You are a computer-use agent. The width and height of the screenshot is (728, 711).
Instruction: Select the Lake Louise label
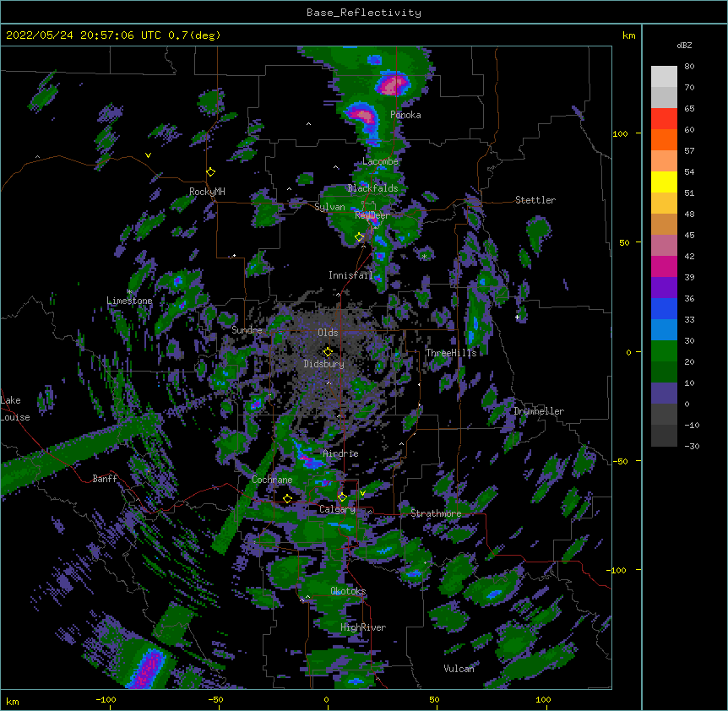[15, 409]
